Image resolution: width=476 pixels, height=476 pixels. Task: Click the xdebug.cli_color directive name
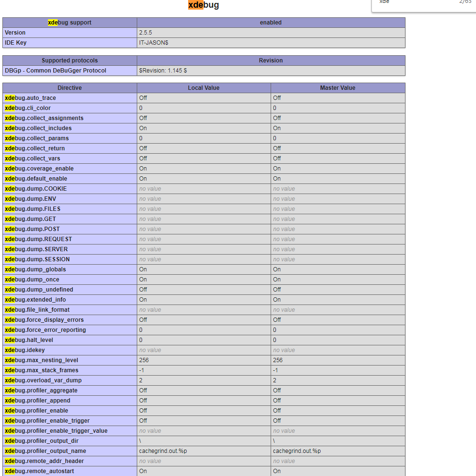click(28, 108)
